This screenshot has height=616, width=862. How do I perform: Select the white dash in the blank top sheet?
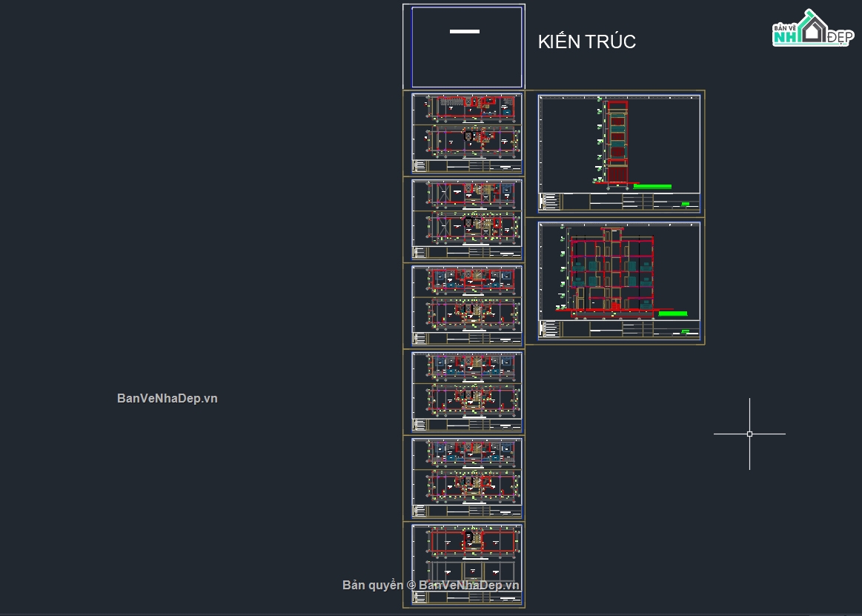(x=464, y=32)
